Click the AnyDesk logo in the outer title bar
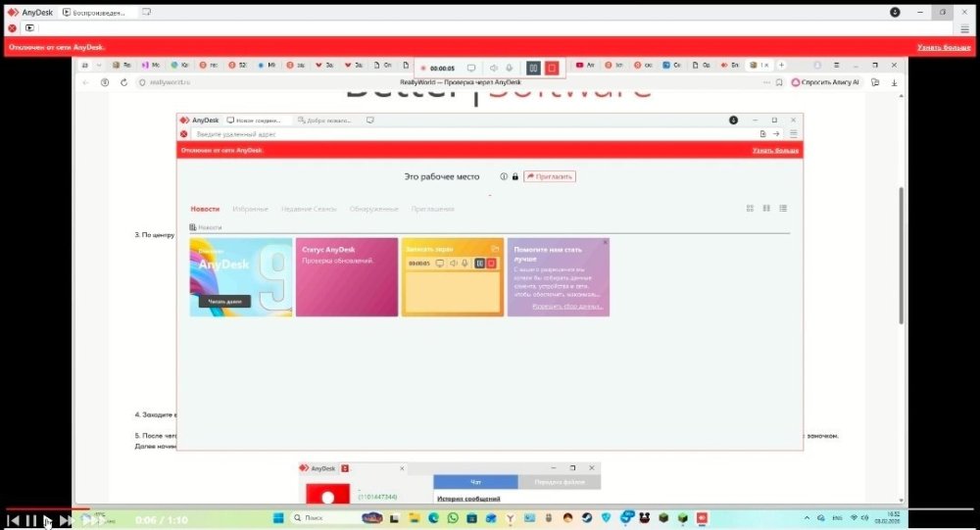This screenshot has height=530, width=980. pyautogui.click(x=13, y=12)
